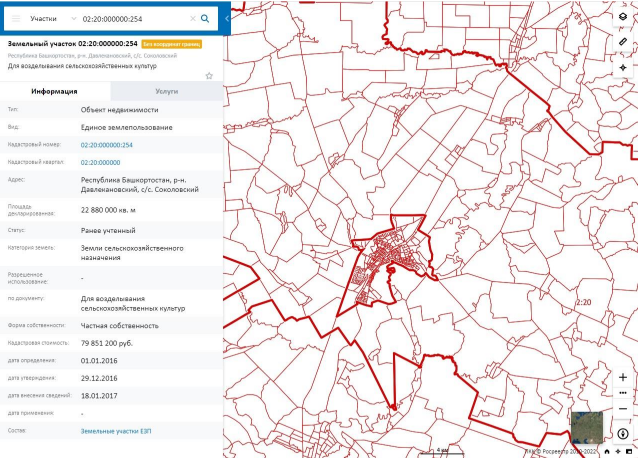Switch basemap using satellite thumbnail
Screen dimensions: 640x458
tap(586, 424)
